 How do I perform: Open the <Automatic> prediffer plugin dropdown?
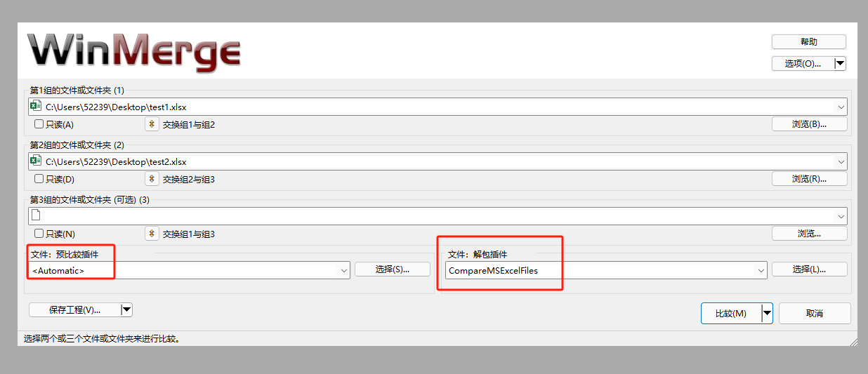343,270
